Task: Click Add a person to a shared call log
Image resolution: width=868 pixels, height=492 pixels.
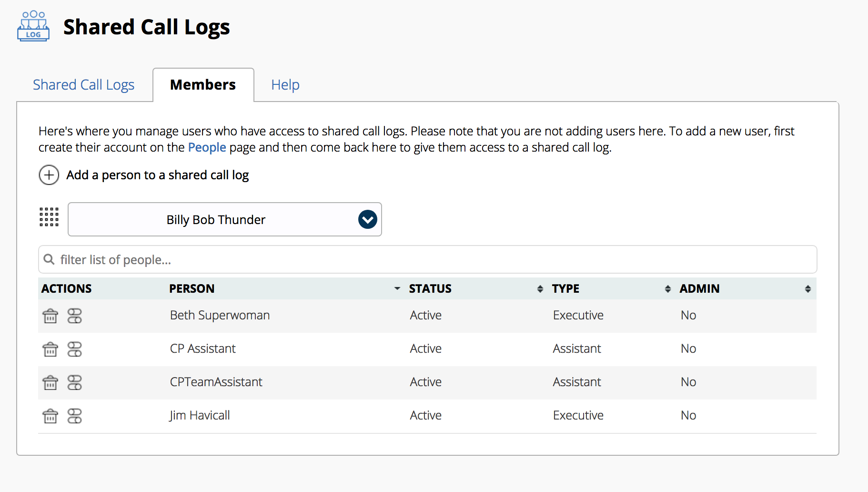Action: pos(157,175)
